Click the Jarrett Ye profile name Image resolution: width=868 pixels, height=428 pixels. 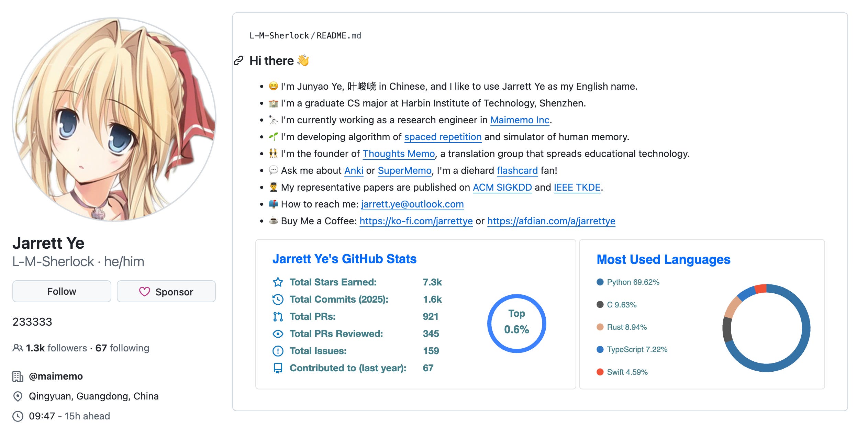48,243
